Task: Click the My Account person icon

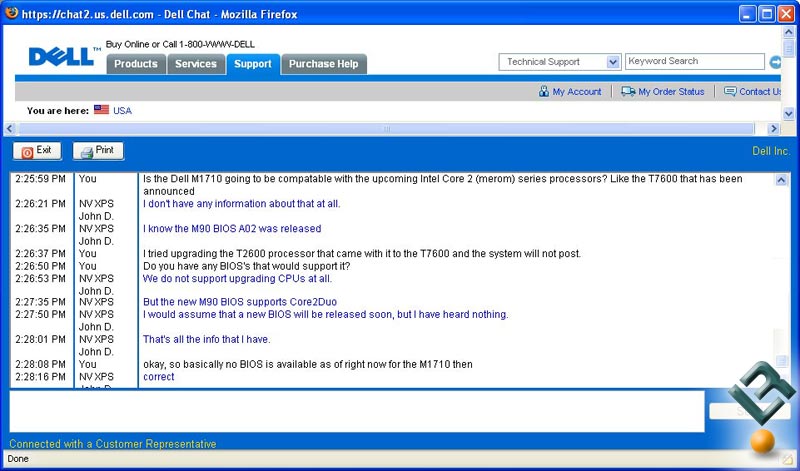Action: pyautogui.click(x=544, y=91)
